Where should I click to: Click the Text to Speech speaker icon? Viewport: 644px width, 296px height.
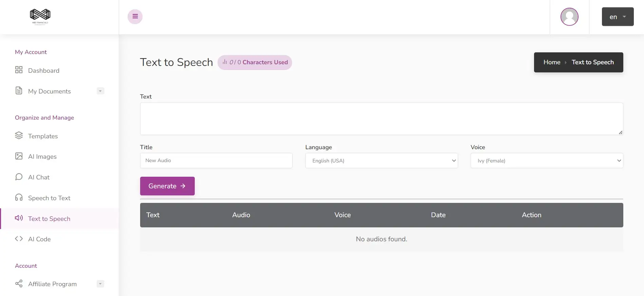pyautogui.click(x=19, y=218)
